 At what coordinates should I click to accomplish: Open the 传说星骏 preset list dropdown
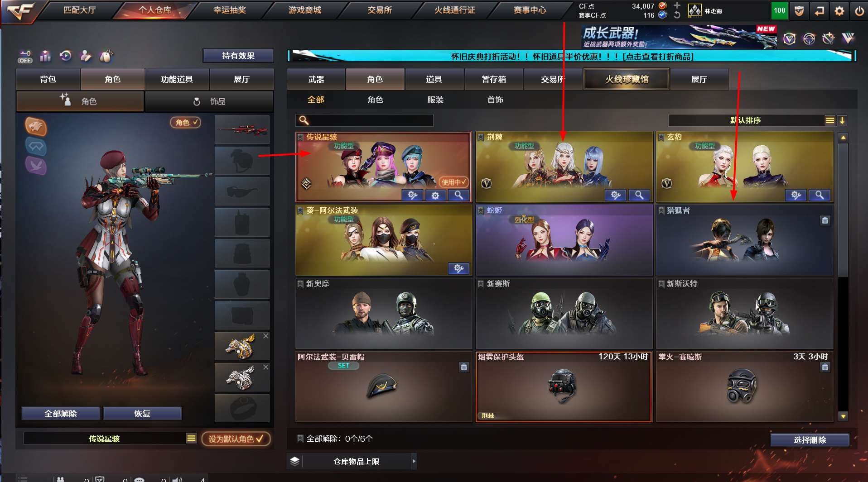(x=191, y=438)
